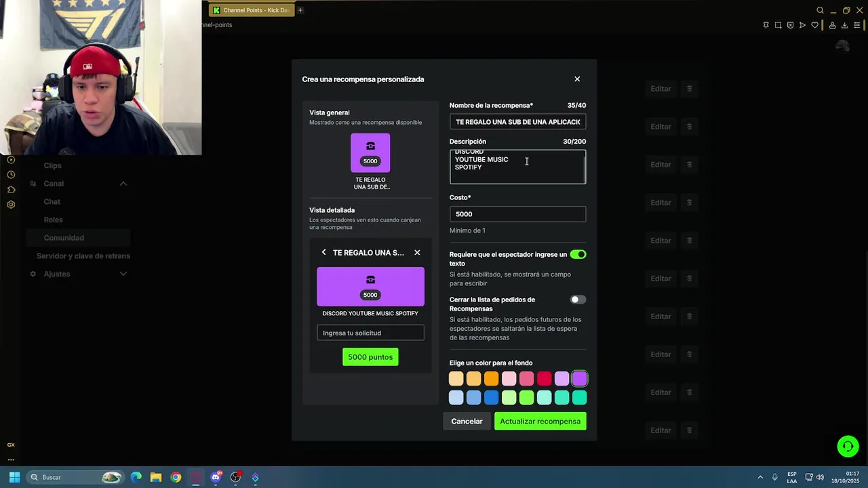
Task: Choose the dark blue color swatch
Action: tap(491, 398)
